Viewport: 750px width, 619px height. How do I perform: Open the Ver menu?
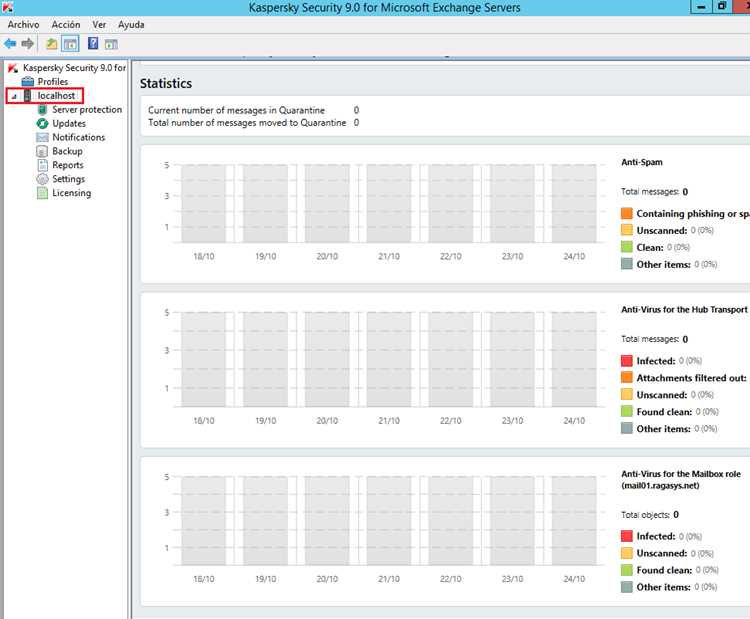click(99, 24)
